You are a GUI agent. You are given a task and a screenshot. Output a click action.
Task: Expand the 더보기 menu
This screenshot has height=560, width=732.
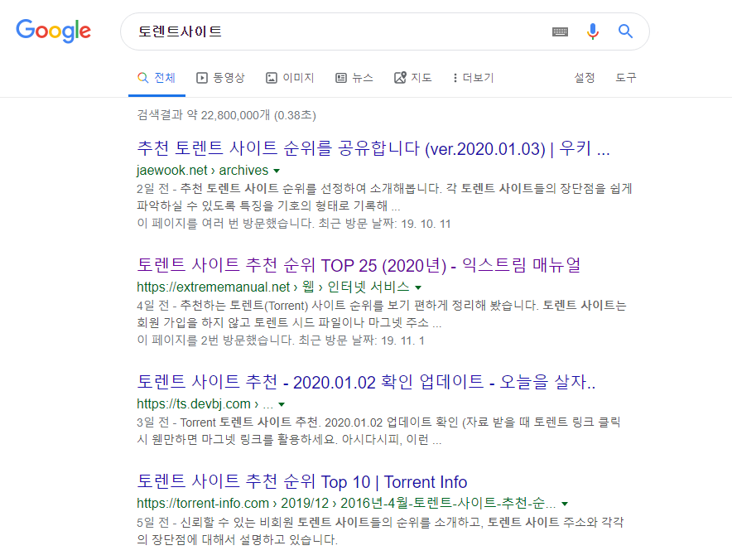click(x=473, y=78)
